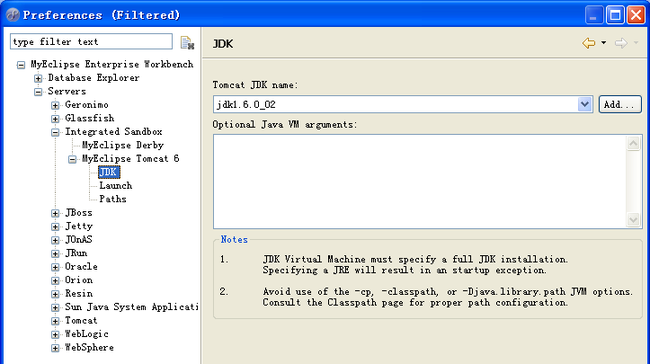Screen dimensions: 650x364
Task: Open the Tomcat JDK name dropdown
Action: tap(585, 104)
